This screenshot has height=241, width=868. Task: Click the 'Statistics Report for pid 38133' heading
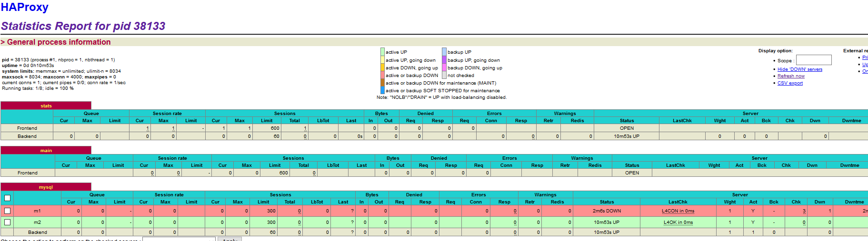click(83, 26)
